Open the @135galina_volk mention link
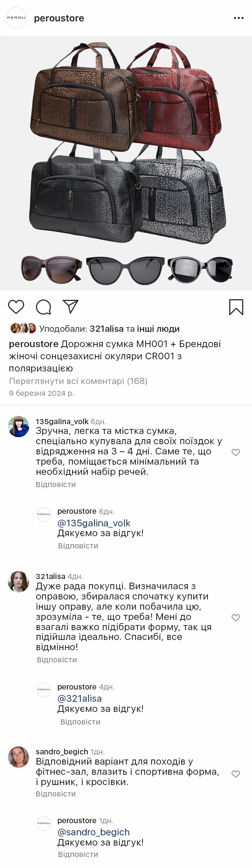252x868 pixels. point(94,523)
